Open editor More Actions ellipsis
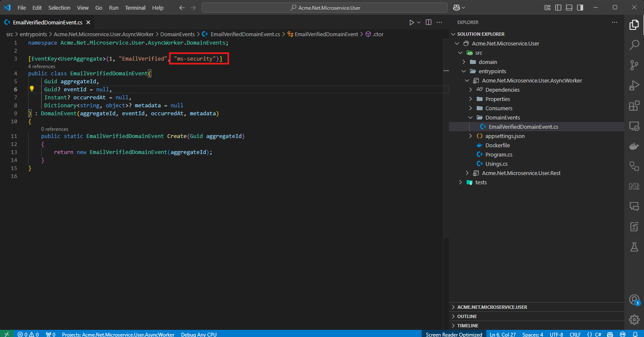 click(x=439, y=22)
